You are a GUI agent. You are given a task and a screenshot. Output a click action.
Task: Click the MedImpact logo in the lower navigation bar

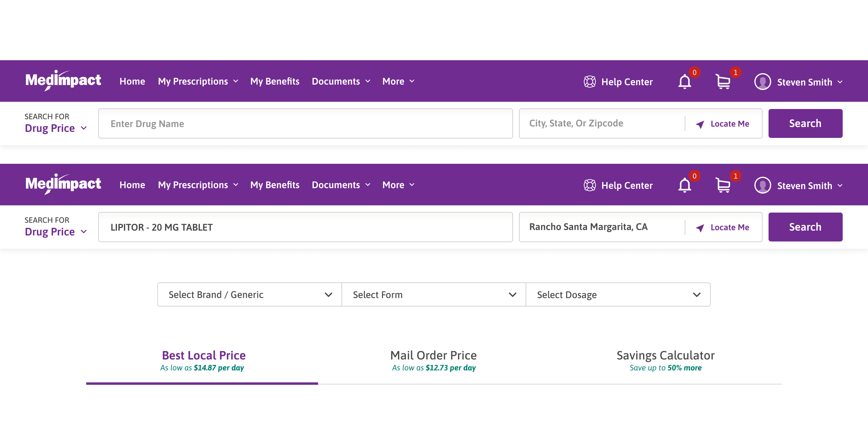pyautogui.click(x=63, y=184)
